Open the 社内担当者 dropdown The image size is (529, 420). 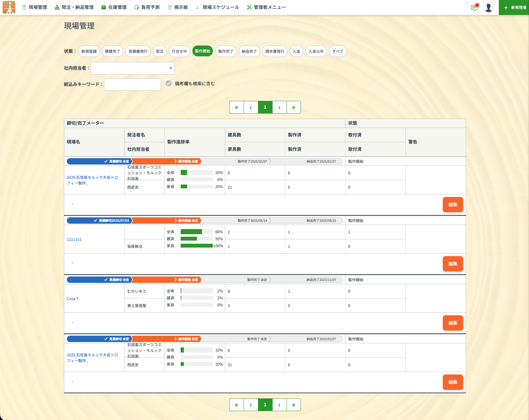(133, 68)
